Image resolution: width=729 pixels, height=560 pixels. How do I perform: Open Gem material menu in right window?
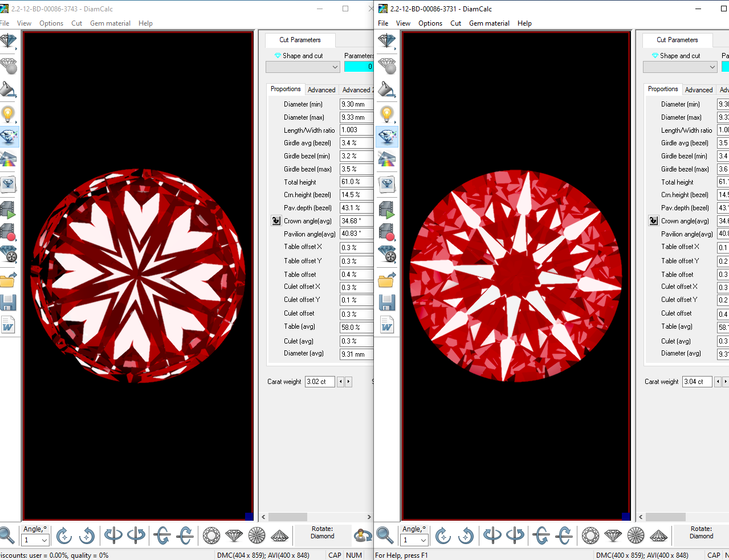489,23
